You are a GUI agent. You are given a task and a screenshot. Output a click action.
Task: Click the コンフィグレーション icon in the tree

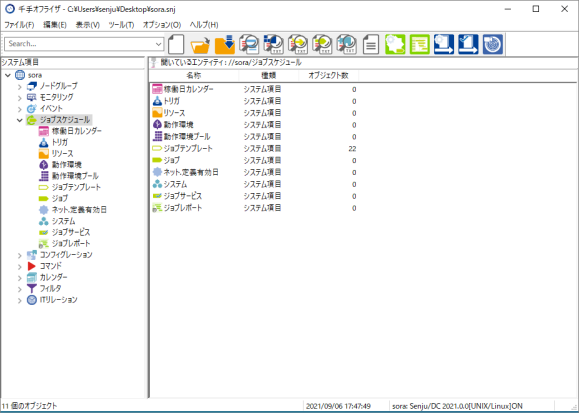coord(32,255)
